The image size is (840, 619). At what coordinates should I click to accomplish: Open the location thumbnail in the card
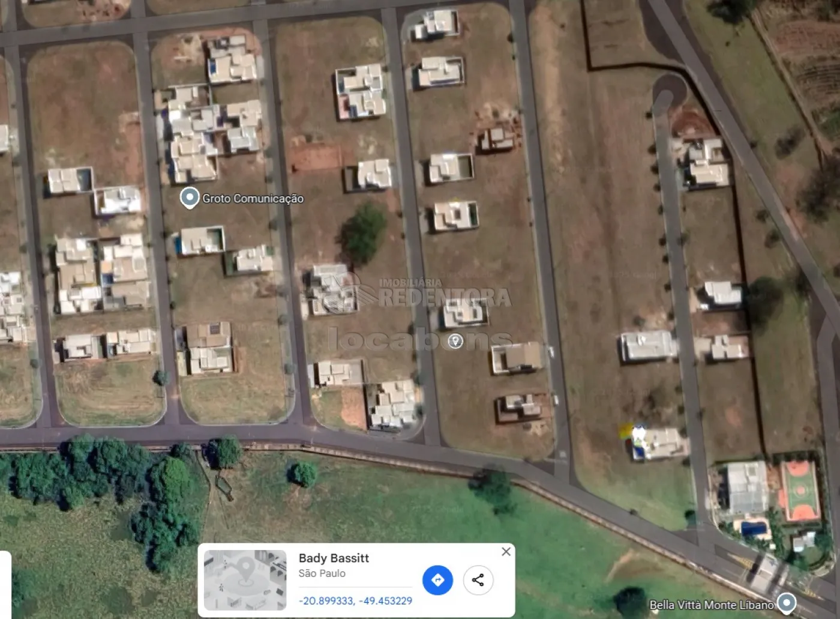(245, 580)
